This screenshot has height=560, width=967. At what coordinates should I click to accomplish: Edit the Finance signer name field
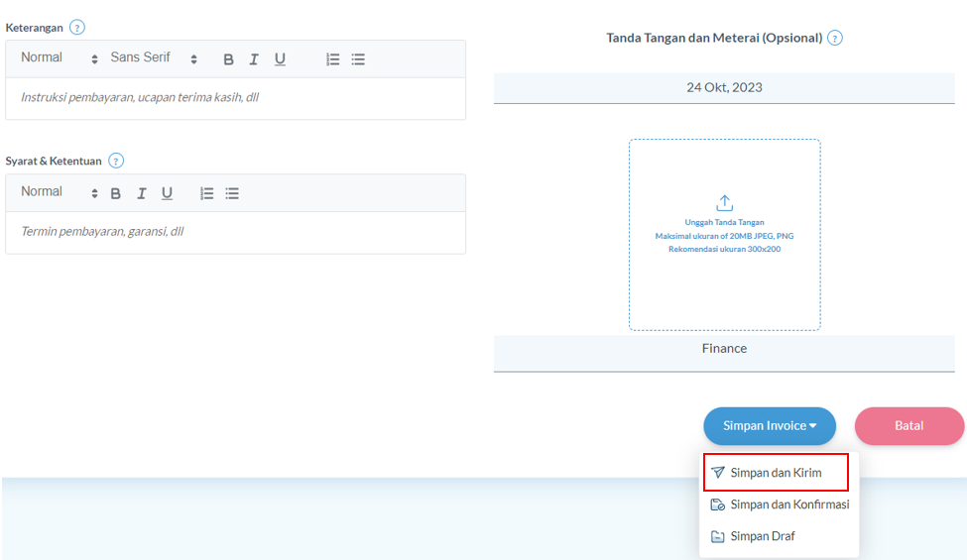click(x=724, y=353)
